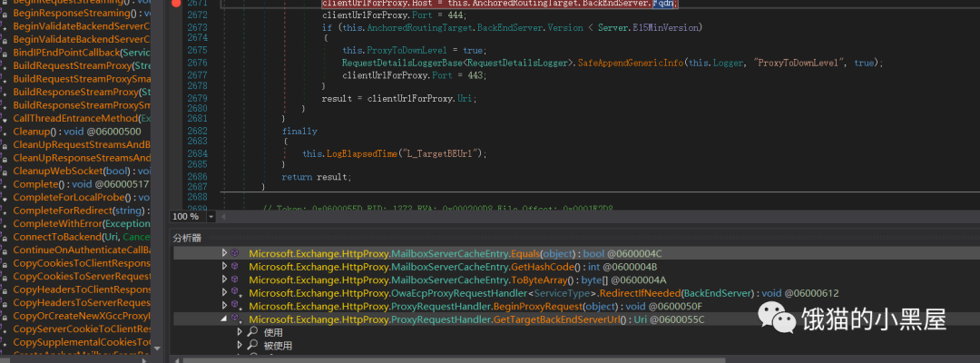Expand the OwaEcpProxyRequestHandler.RedirectIfNeeded node
The image size is (980, 363).
tap(225, 292)
